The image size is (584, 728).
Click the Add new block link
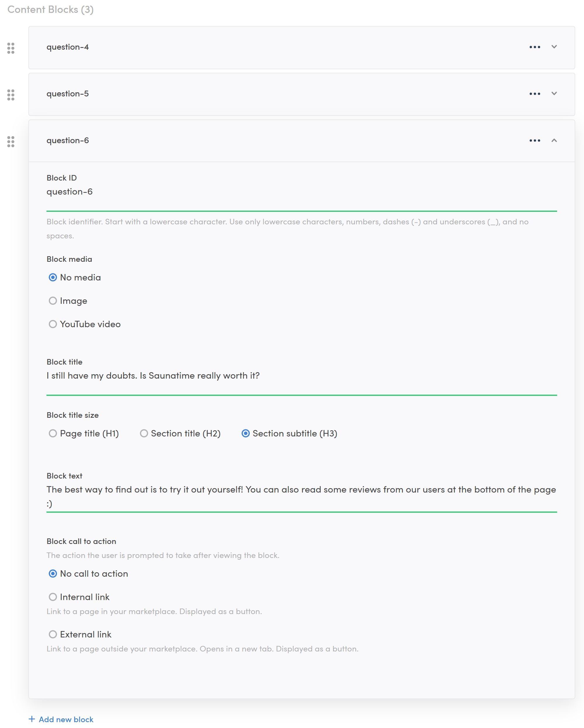pyautogui.click(x=66, y=719)
